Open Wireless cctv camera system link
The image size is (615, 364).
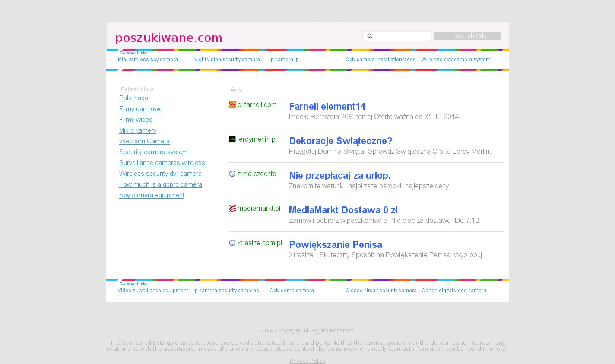click(456, 60)
